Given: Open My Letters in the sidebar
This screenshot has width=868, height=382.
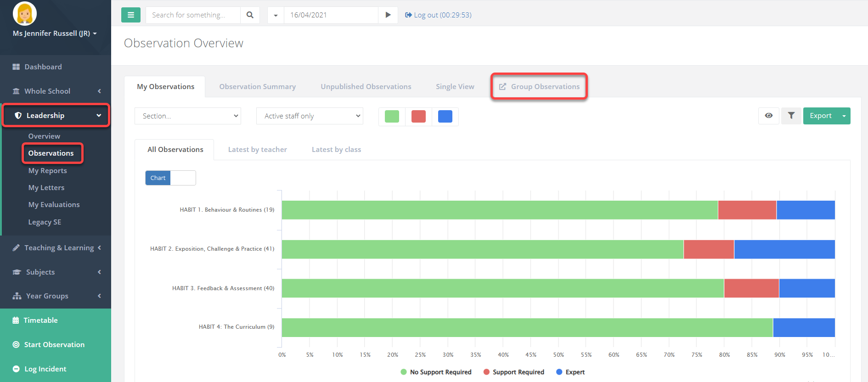Looking at the screenshot, I should 46,187.
